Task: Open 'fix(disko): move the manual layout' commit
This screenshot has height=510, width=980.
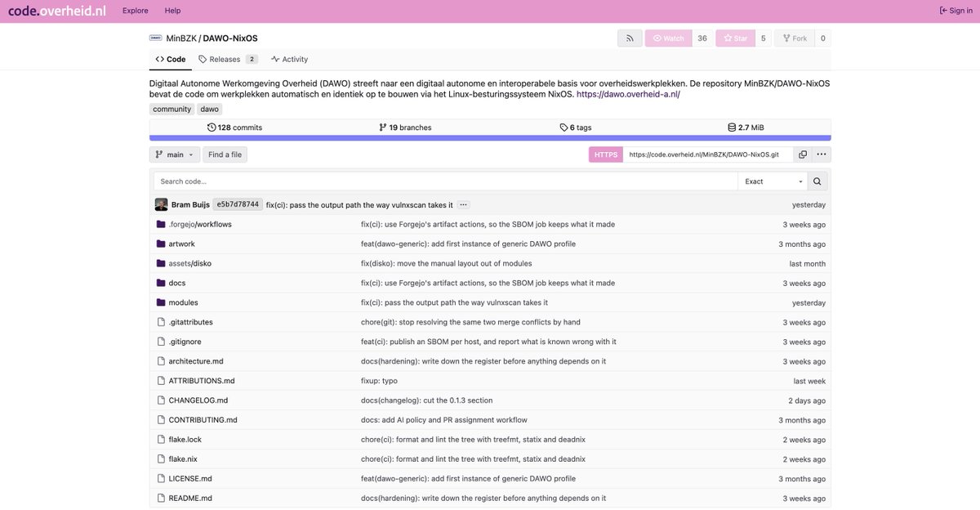Action: click(x=446, y=263)
